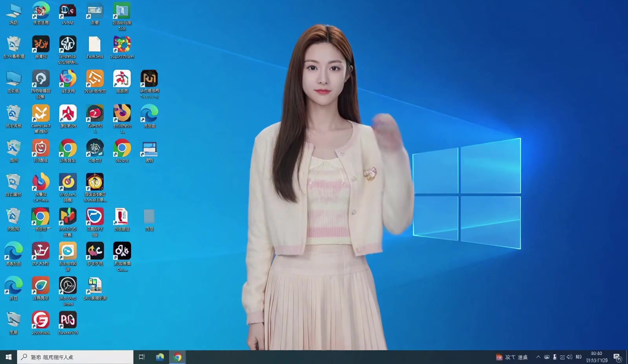Image resolution: width=628 pixels, height=364 pixels.
Task: Open Chrome pinned on the taskbar
Action: [178, 357]
